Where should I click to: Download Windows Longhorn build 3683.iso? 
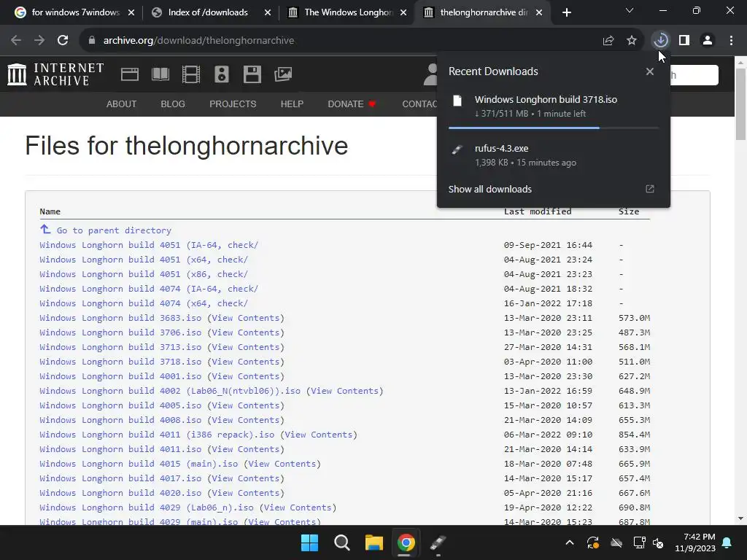click(x=120, y=318)
